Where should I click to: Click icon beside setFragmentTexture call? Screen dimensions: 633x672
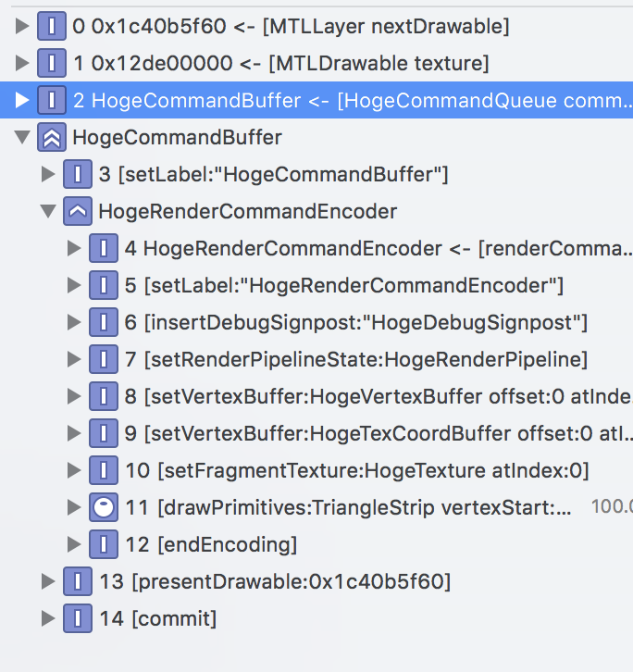[x=104, y=470]
